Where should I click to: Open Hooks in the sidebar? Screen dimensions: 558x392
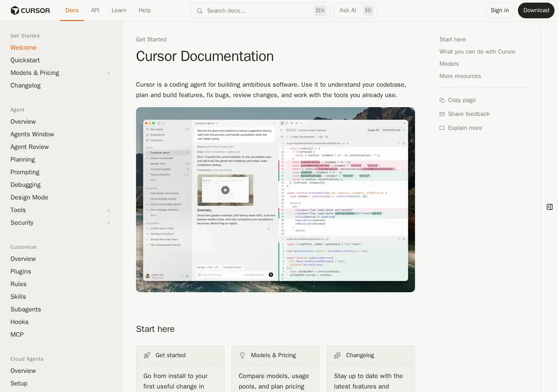[x=20, y=322]
